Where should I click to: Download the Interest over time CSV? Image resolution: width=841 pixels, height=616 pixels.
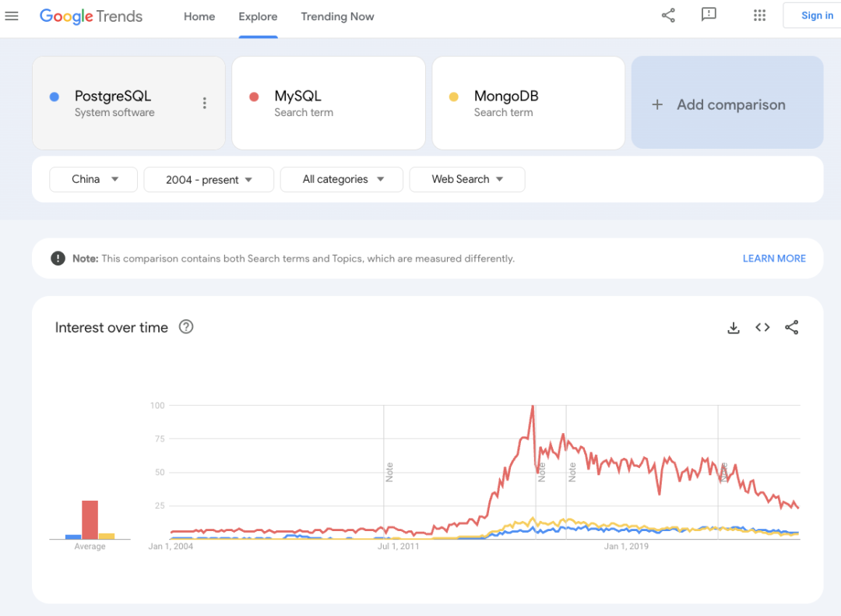point(733,328)
